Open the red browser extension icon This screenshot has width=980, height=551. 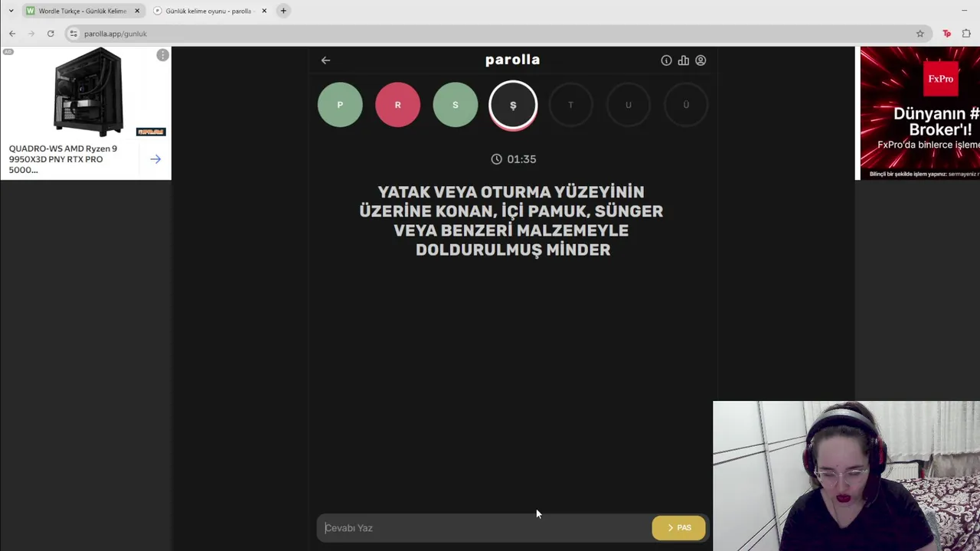tap(947, 34)
